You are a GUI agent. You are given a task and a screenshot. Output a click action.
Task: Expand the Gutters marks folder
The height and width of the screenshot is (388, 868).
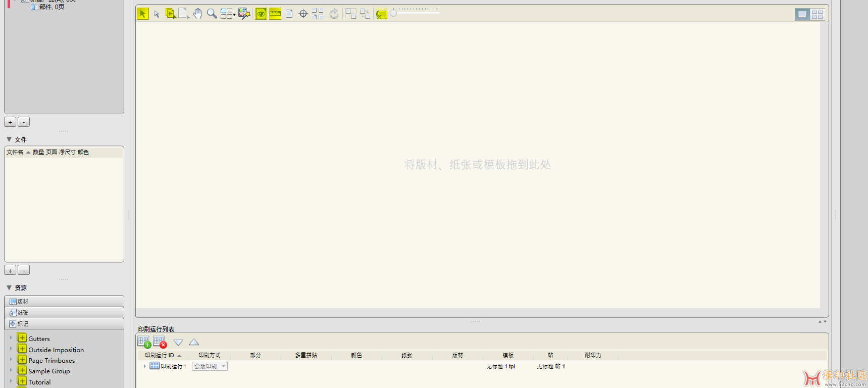pyautogui.click(x=11, y=338)
